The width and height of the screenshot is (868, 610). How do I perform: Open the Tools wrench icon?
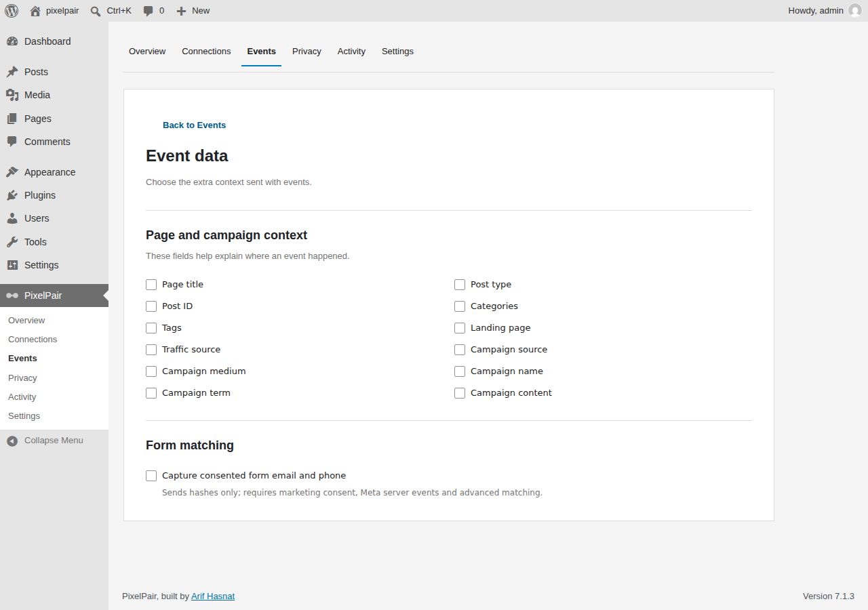pyautogui.click(x=12, y=242)
